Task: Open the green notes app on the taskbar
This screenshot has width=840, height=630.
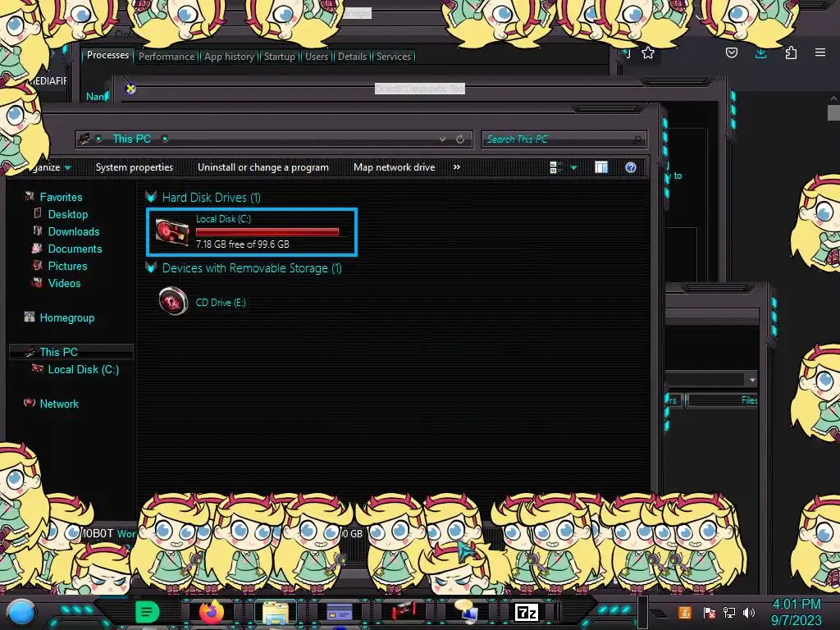Action: tap(147, 612)
